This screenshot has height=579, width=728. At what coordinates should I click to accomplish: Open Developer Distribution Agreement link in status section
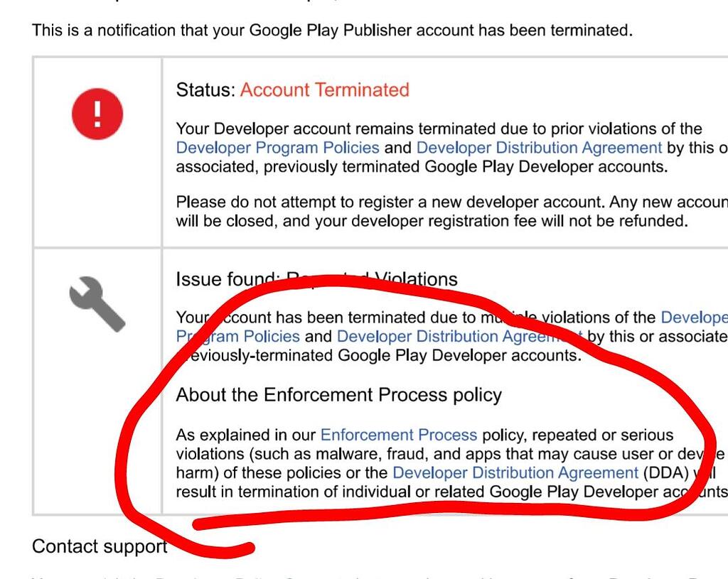point(539,148)
